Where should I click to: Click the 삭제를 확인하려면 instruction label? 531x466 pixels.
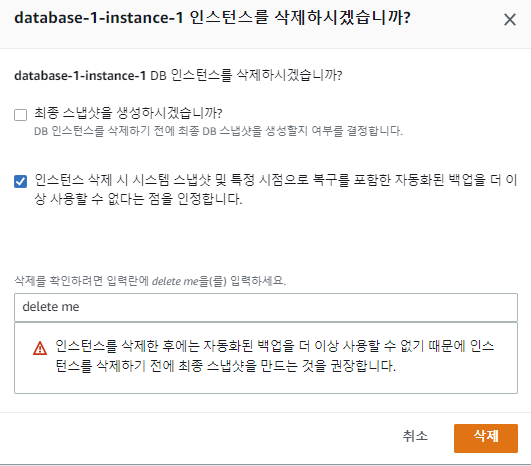150,281
